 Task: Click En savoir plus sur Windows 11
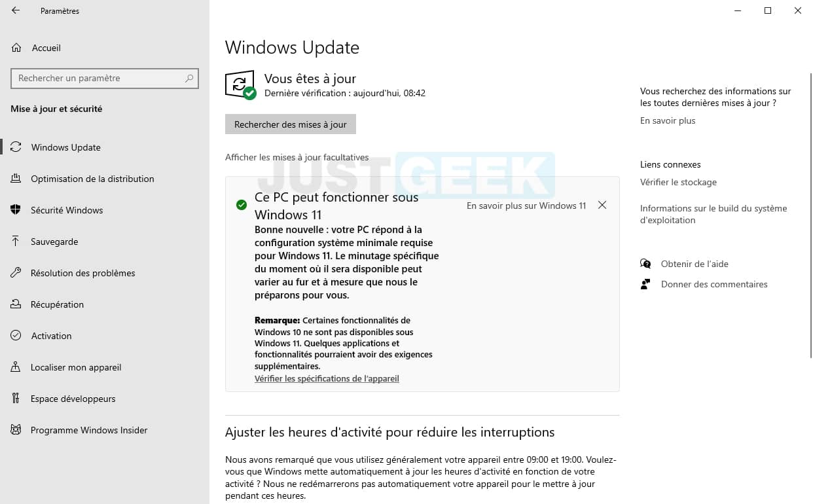point(526,206)
